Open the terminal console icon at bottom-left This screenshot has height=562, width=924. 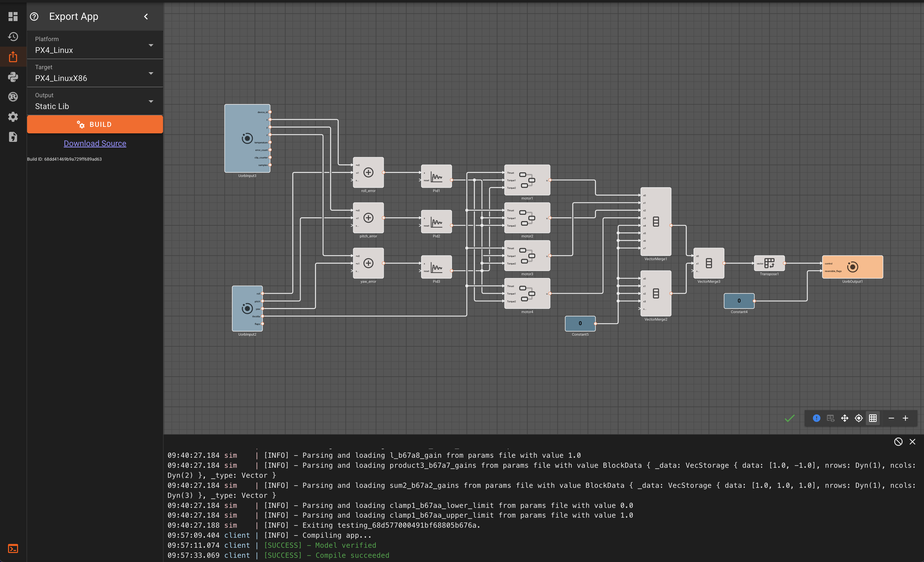(13, 548)
